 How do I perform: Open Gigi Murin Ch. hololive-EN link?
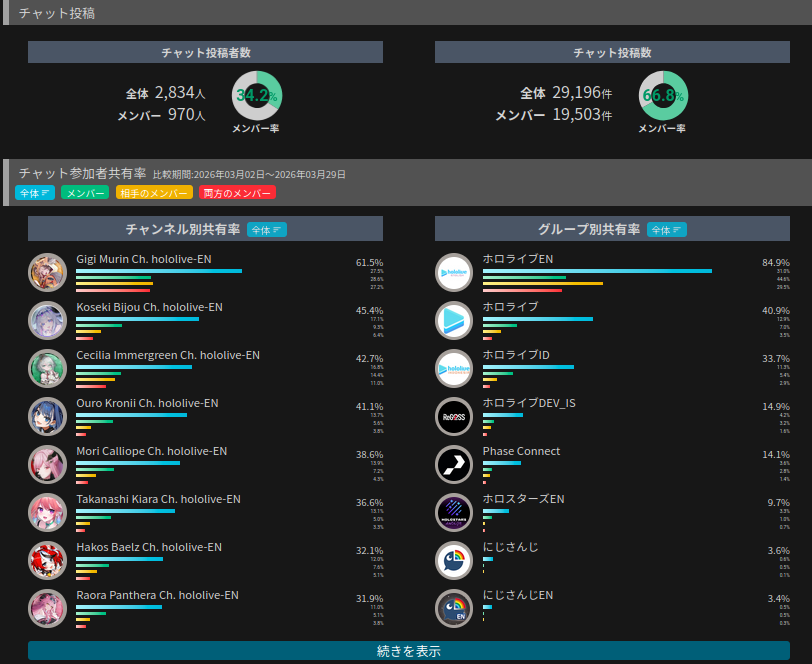[144, 259]
